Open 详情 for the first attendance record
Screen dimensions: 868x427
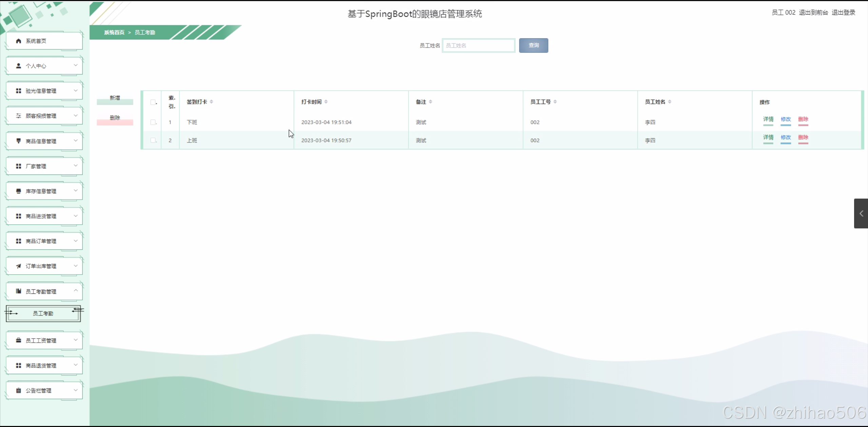pos(768,119)
